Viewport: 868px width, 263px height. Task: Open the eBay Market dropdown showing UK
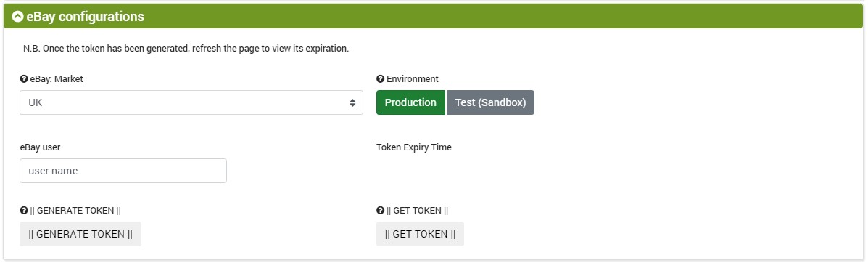click(191, 102)
